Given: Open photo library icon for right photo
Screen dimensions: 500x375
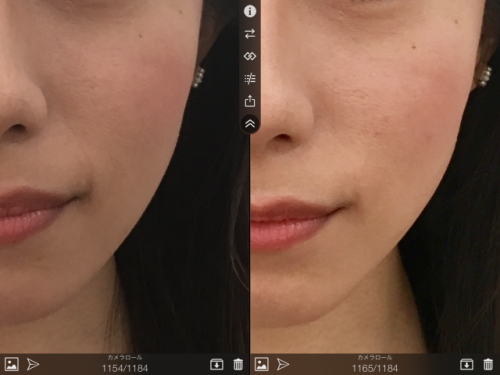Looking at the screenshot, I should (x=262, y=364).
